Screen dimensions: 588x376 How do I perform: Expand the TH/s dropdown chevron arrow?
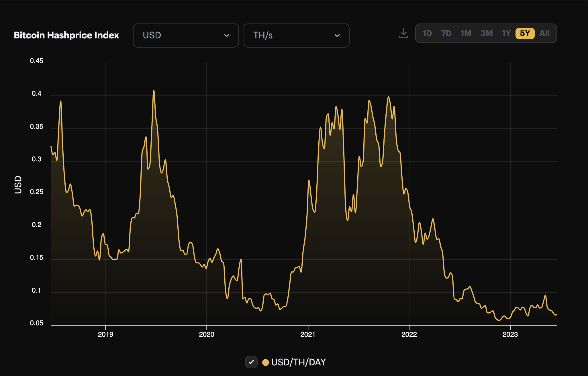pyautogui.click(x=337, y=36)
